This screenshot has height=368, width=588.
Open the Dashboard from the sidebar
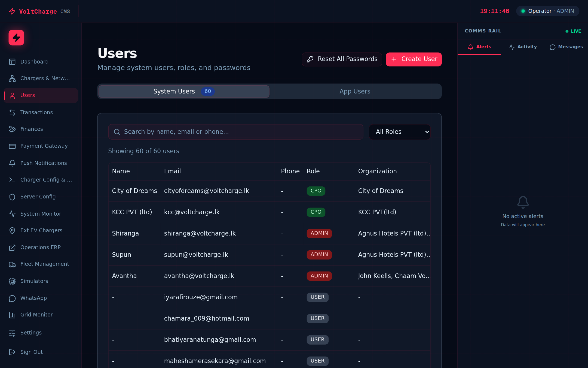[x=34, y=62]
